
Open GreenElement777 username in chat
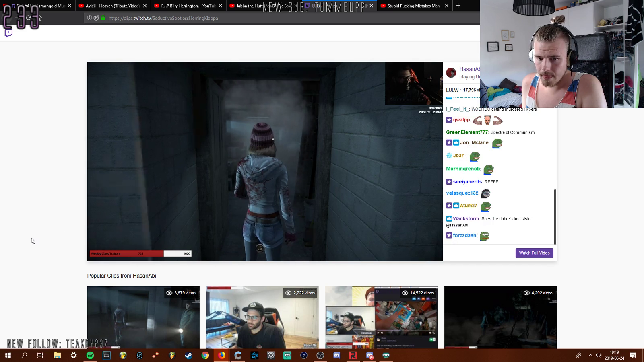click(466, 132)
